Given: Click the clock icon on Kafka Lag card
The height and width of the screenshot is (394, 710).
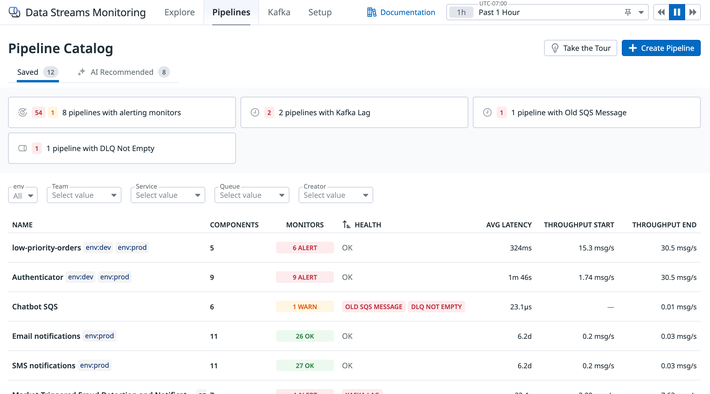Looking at the screenshot, I should [x=255, y=112].
